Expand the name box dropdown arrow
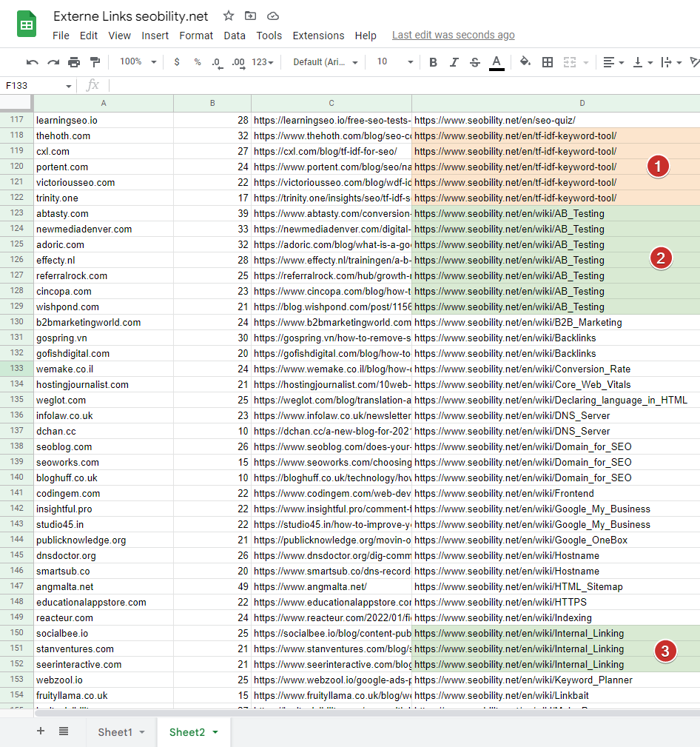The width and height of the screenshot is (700, 747). click(x=69, y=86)
